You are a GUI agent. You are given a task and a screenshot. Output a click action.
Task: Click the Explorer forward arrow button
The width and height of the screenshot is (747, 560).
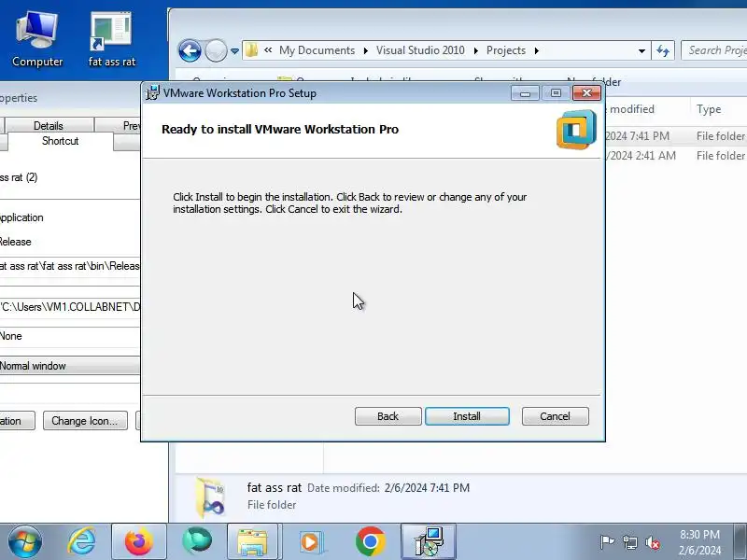tap(217, 50)
